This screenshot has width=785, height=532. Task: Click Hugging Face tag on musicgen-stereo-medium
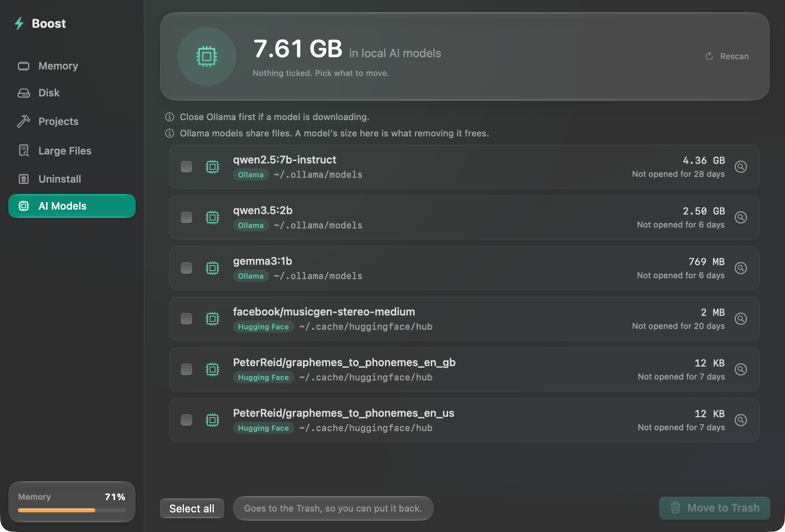coord(263,327)
